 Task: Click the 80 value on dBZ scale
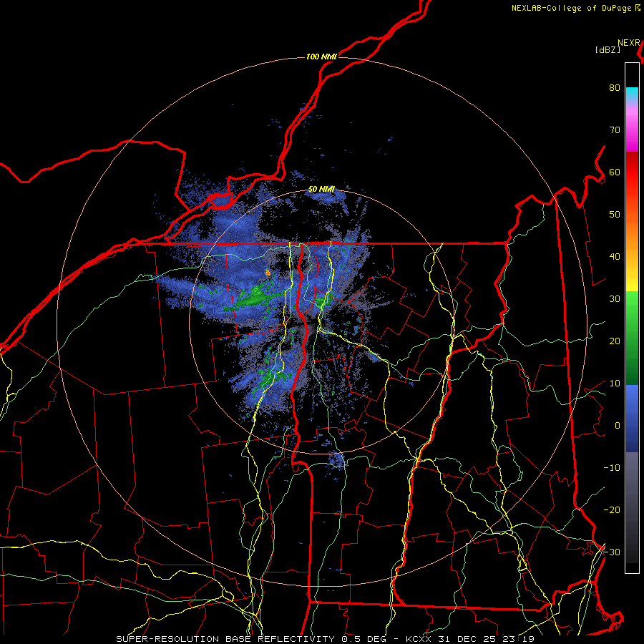click(615, 88)
